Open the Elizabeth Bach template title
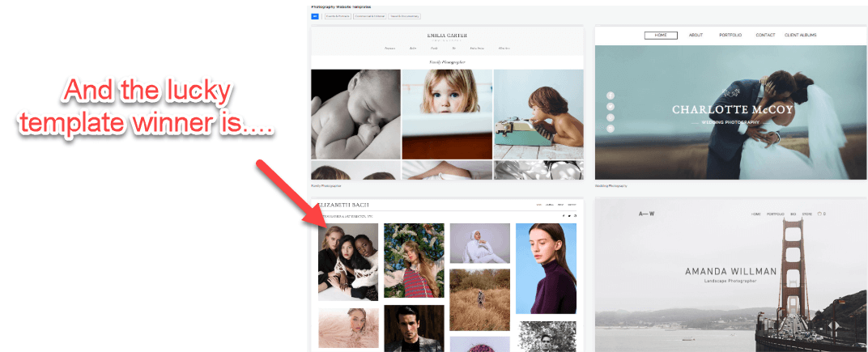 (x=343, y=206)
